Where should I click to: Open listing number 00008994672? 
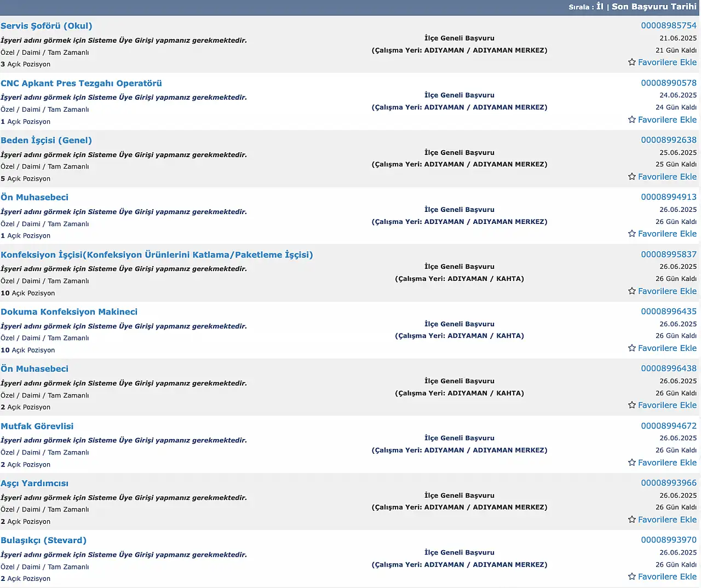pyautogui.click(x=669, y=425)
